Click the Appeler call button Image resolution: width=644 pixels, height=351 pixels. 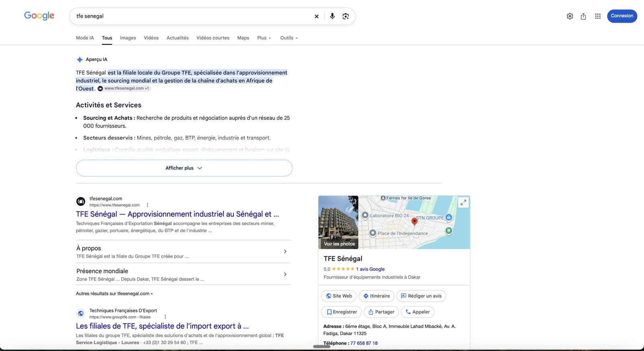tap(417, 312)
